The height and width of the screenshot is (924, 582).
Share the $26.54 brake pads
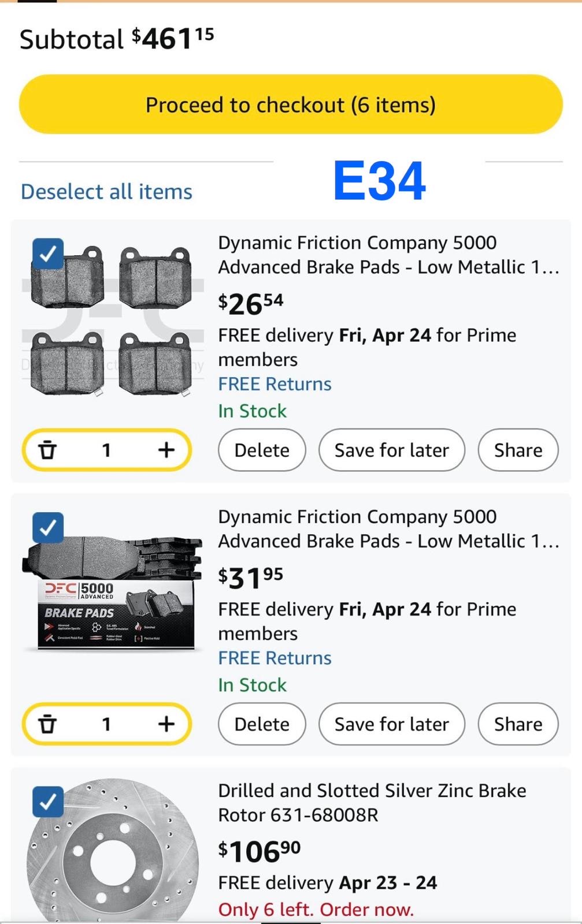[x=518, y=450]
